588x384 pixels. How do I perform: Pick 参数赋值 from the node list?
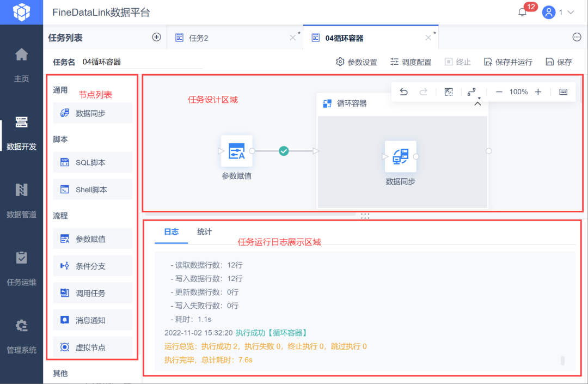[x=93, y=239]
